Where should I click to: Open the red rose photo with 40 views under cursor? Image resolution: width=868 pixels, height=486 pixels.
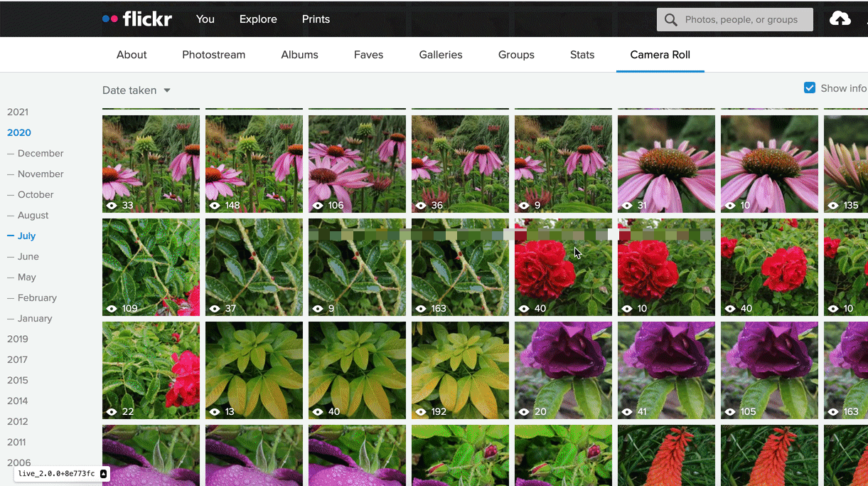point(563,267)
